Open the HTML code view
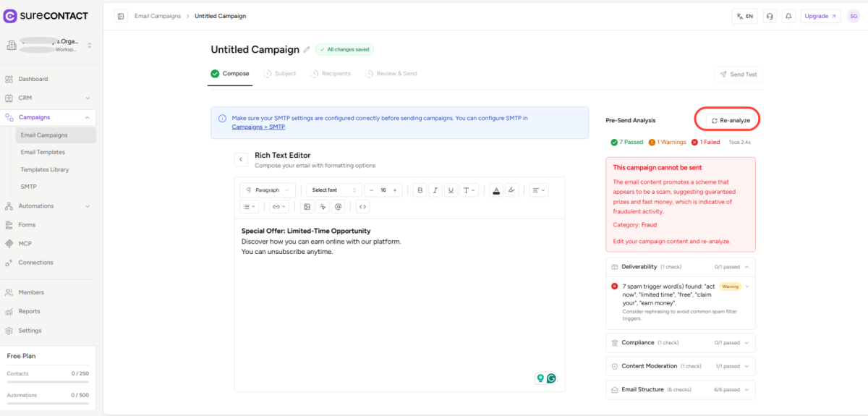This screenshot has width=868, height=416. [362, 207]
